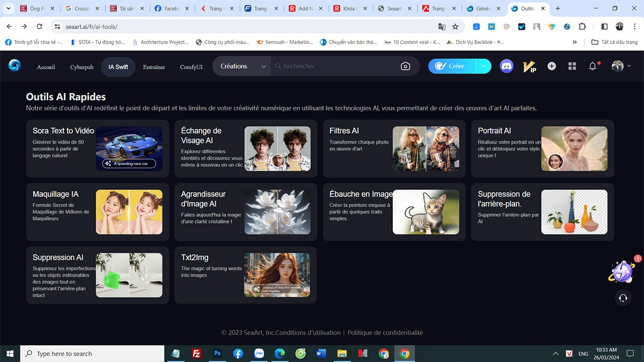Click the plus add icon in header

click(552, 66)
